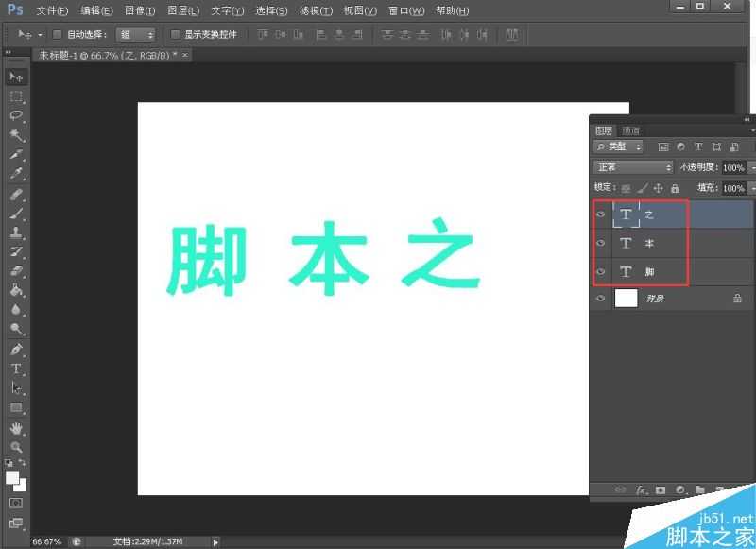The height and width of the screenshot is (549, 756).
Task: Select the Lasso tool
Action: pyautogui.click(x=16, y=115)
